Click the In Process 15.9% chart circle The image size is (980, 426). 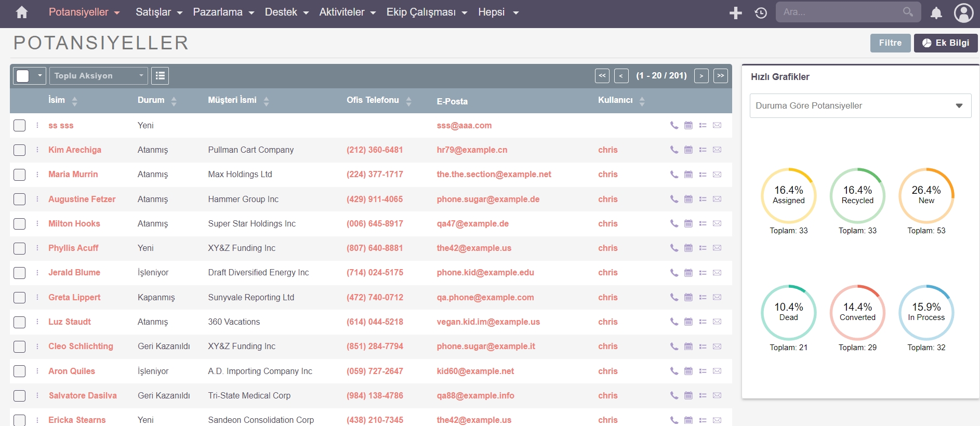(x=926, y=312)
